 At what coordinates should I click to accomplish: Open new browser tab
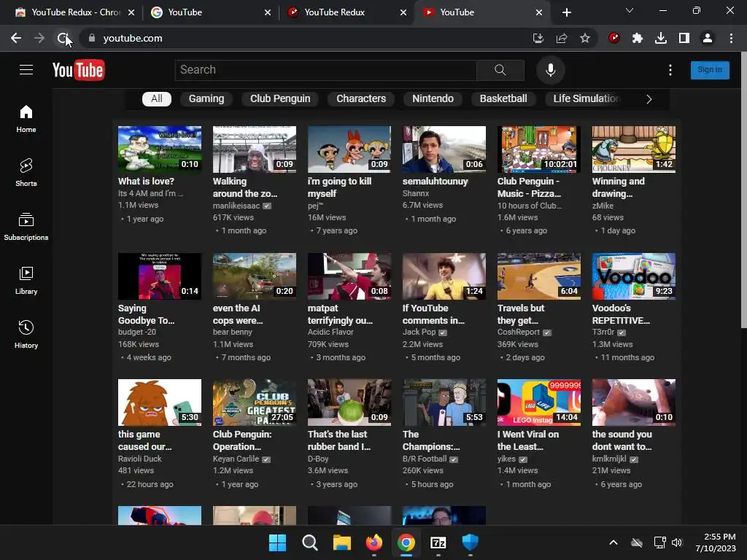click(x=566, y=12)
